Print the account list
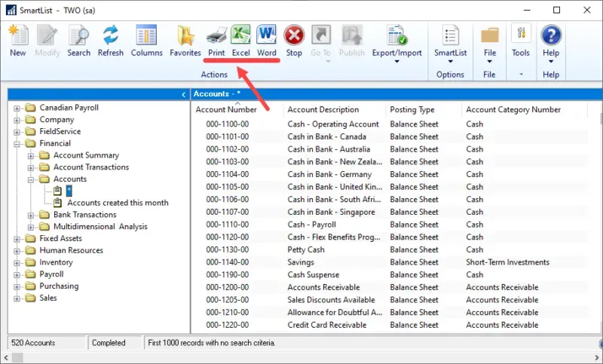This screenshot has width=603, height=364. 216,41
